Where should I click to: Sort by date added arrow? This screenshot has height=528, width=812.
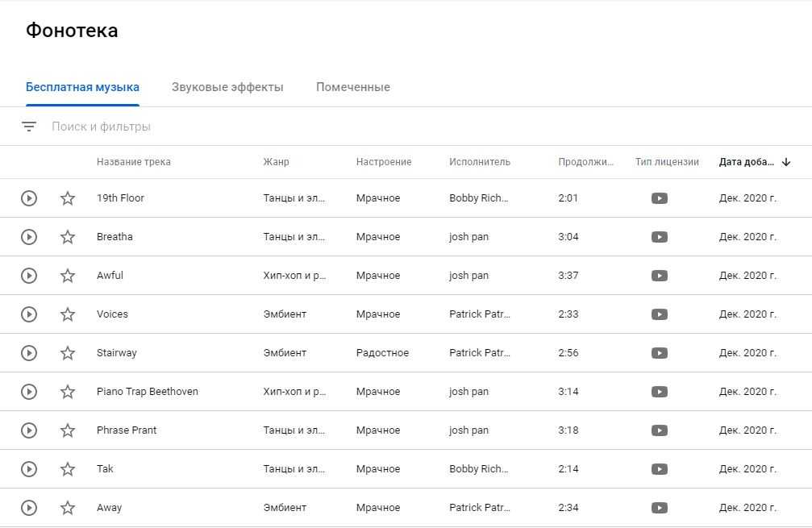pos(786,162)
